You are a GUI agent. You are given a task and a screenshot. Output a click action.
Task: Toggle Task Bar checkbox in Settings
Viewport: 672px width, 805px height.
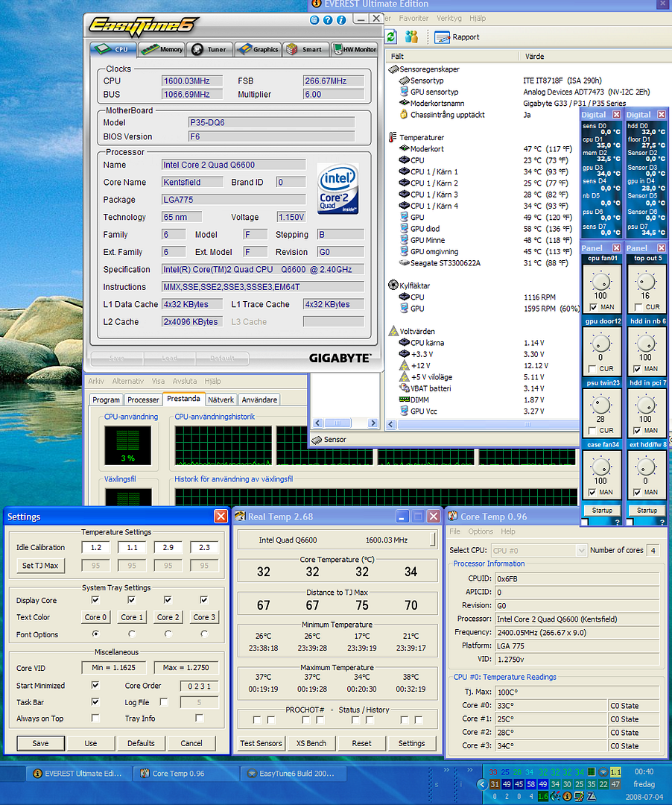[x=95, y=701]
